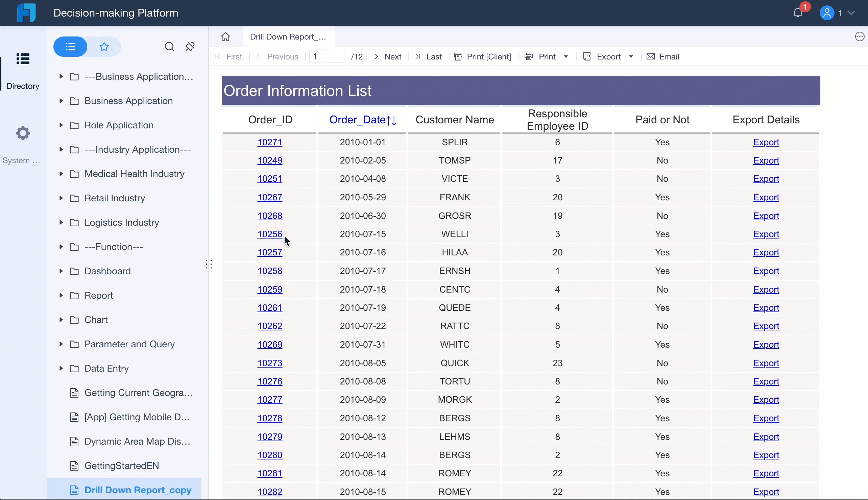The image size is (868, 500).
Task: Click the TOMSP customer cell
Action: (x=455, y=160)
